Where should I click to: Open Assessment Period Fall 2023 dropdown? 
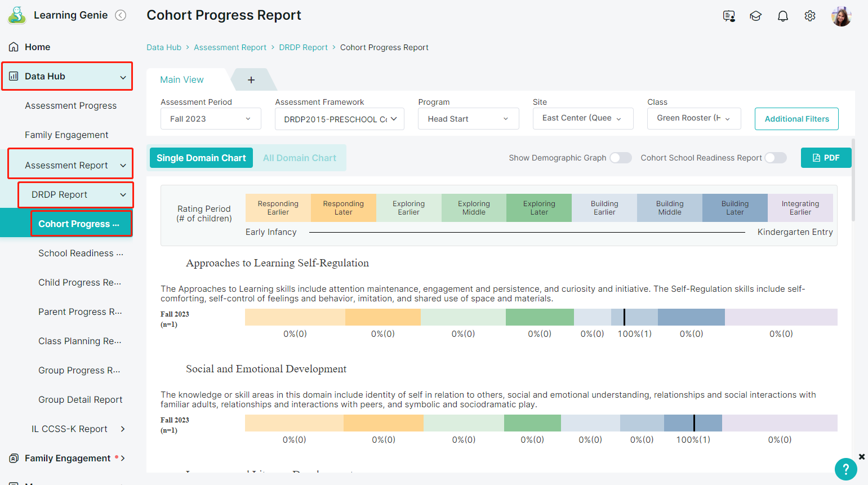coord(211,119)
